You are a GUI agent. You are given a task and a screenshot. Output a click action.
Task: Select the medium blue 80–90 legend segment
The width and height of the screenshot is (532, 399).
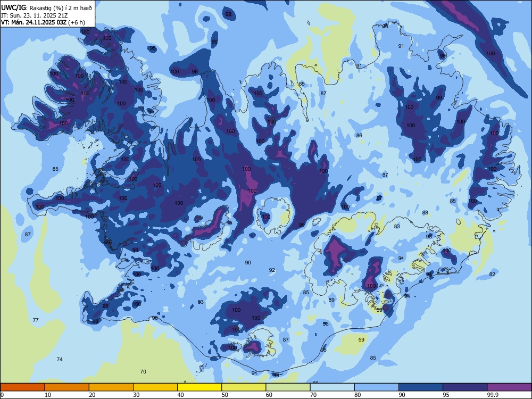[x=377, y=387]
